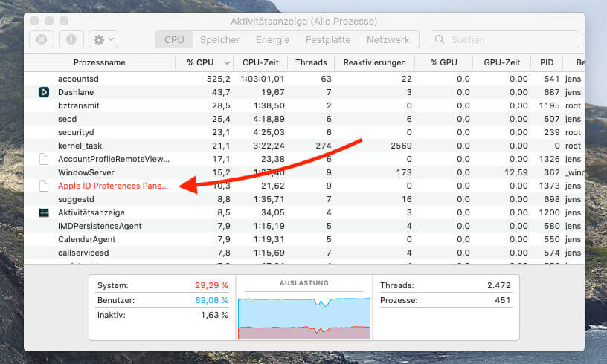Click GPU-Zeit value 12,59 of WindowServer
Image resolution: width=607 pixels, height=364 pixels.
516,172
